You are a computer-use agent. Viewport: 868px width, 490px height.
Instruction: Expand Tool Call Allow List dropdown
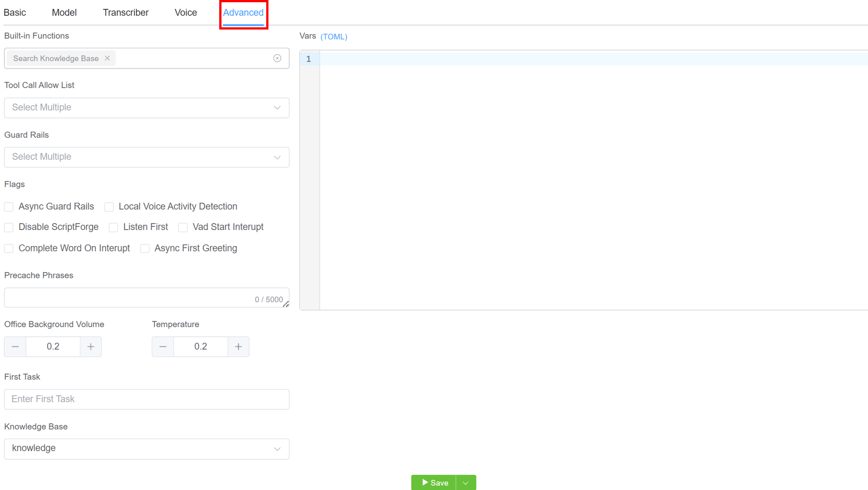[147, 108]
